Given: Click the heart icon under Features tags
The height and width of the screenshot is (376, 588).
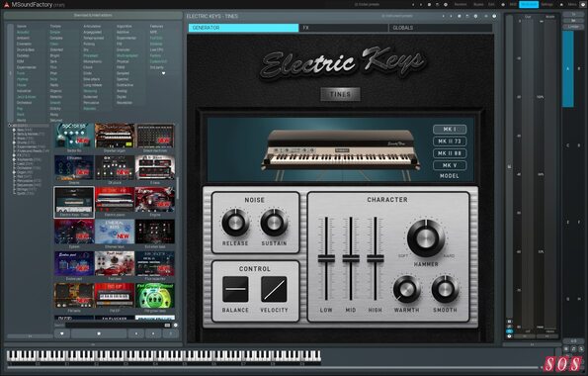Looking at the screenshot, I should (x=163, y=73).
